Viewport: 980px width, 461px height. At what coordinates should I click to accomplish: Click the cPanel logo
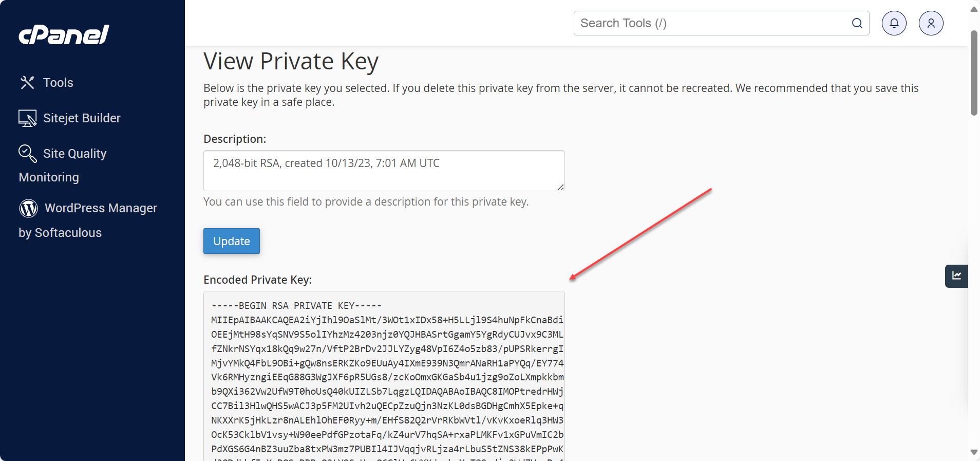(63, 34)
